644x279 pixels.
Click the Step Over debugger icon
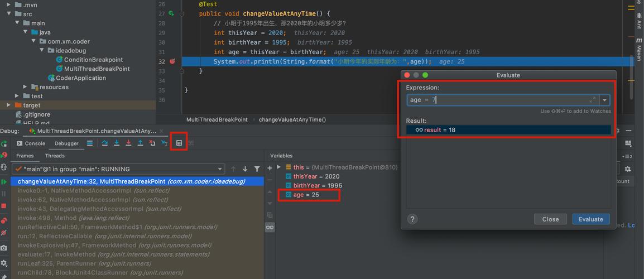[105, 143]
